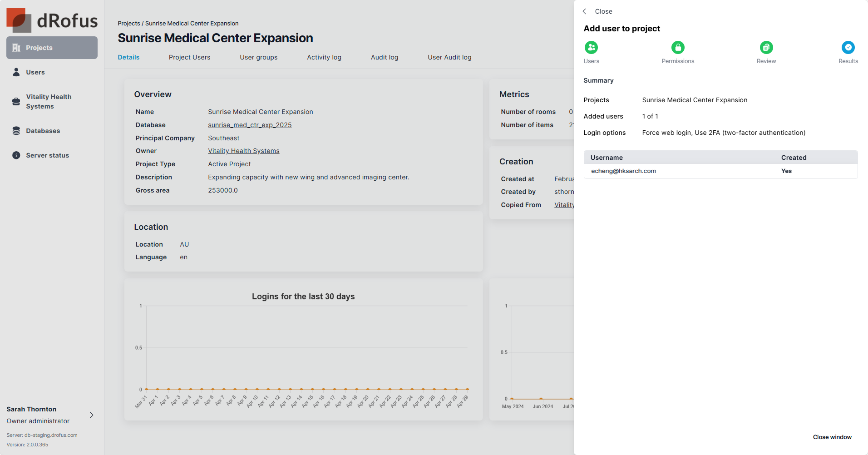Switch to the User Audit log tab
Viewport: 868px width, 455px height.
pos(449,57)
